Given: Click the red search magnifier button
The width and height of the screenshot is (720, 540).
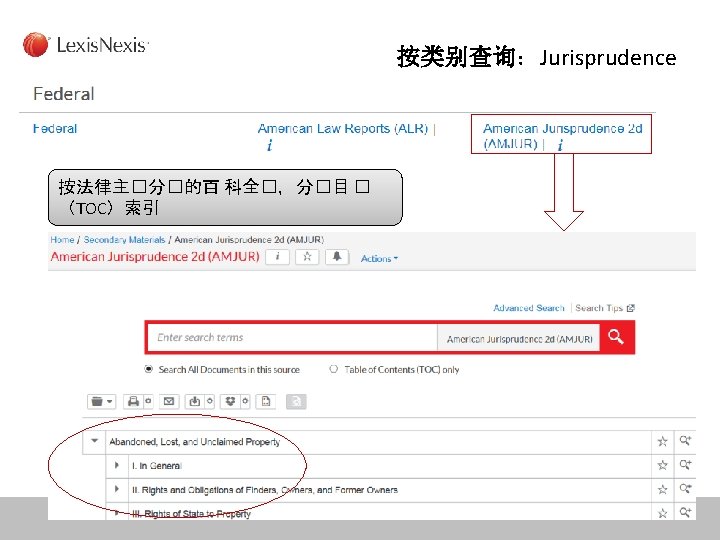Looking at the screenshot, I should [x=617, y=337].
